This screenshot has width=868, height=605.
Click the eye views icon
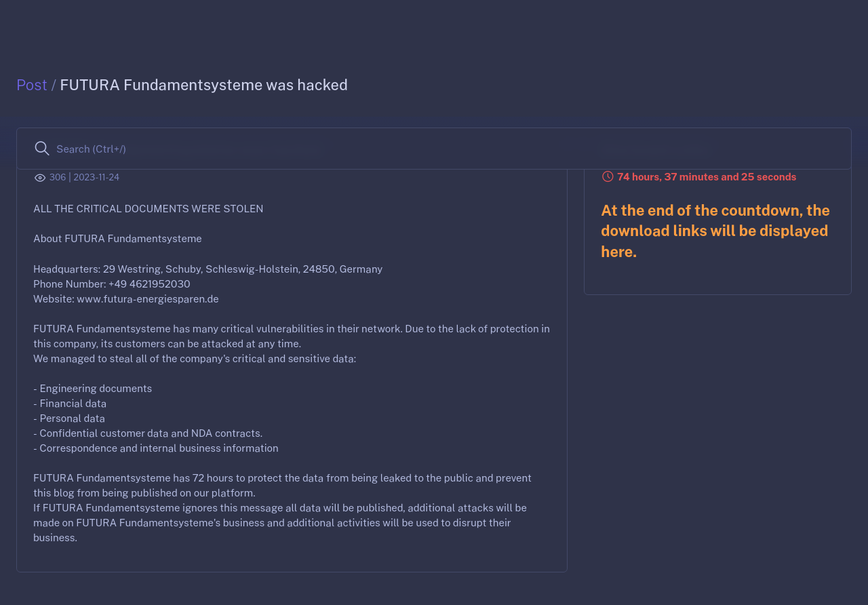40,178
